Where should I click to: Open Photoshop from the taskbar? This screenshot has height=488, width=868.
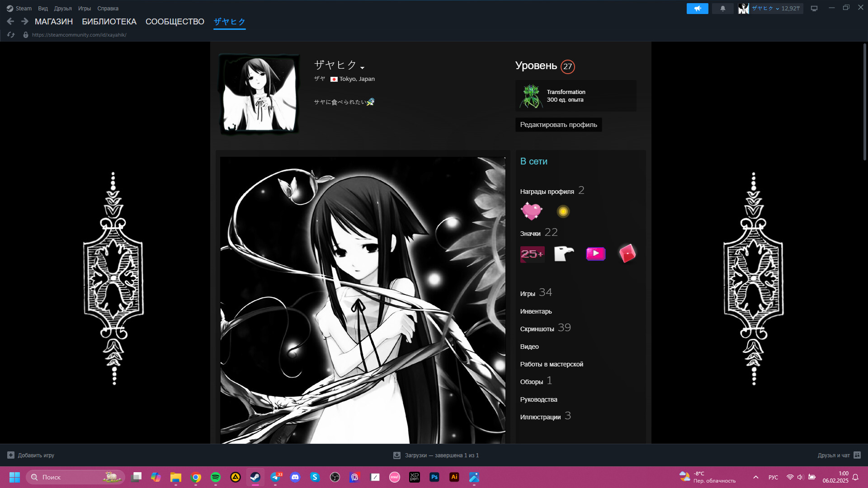434,477
